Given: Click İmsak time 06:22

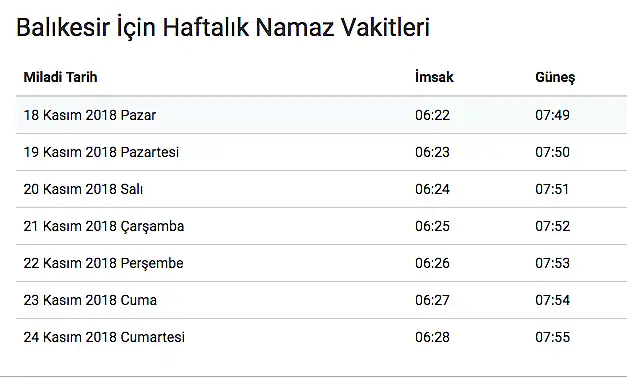Looking at the screenshot, I should coord(432,115).
